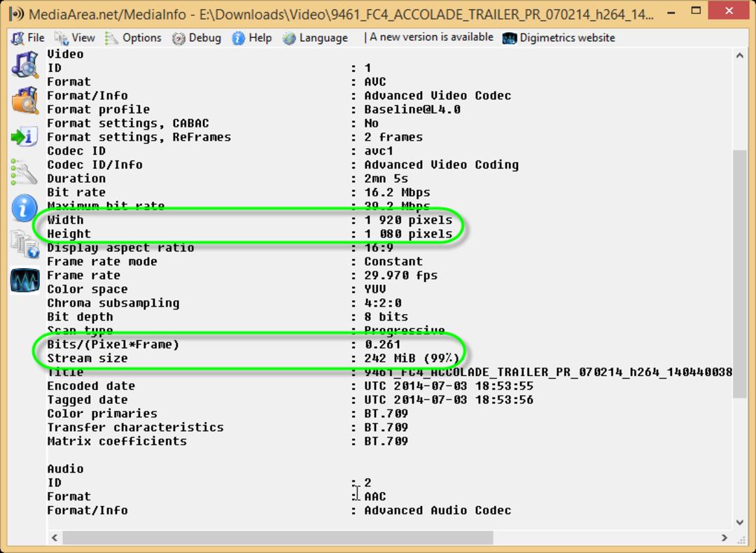
Task: Click the horizontal scrollbar right arrow
Action: point(724,537)
